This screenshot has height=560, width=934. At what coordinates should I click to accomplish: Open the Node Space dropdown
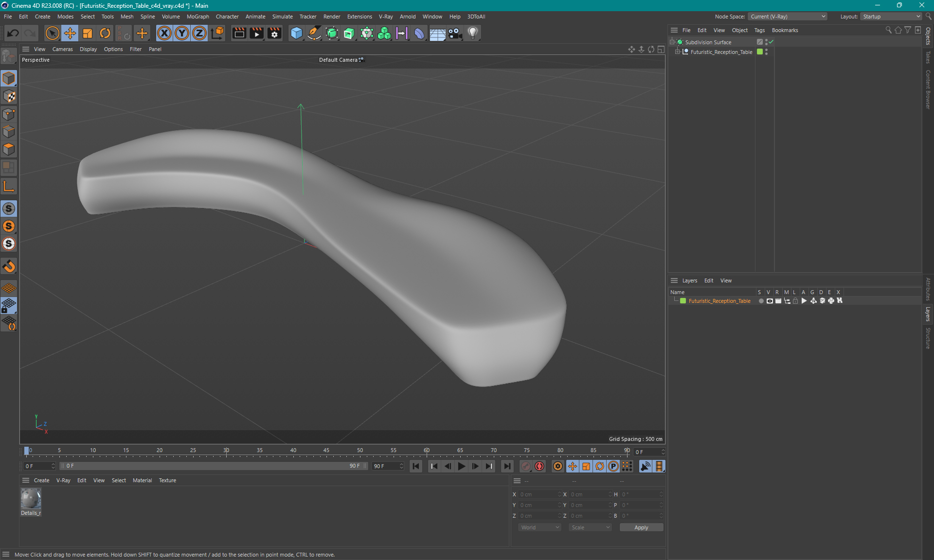(788, 17)
